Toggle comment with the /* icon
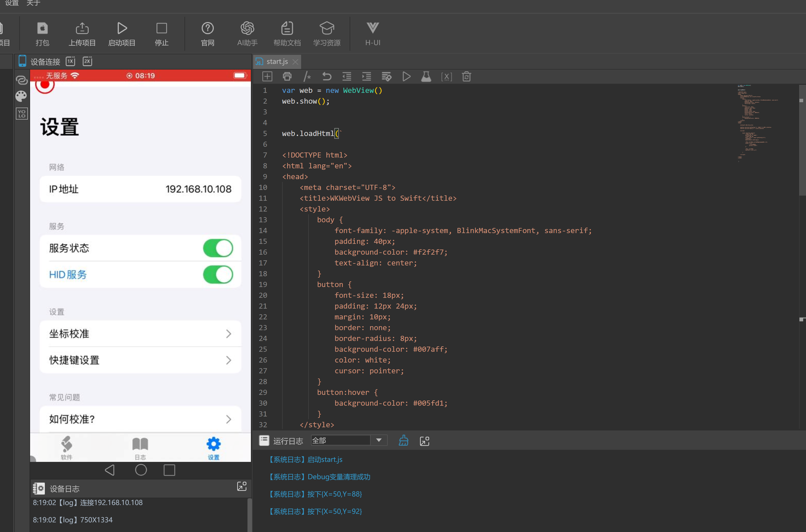This screenshot has width=806, height=532. [x=307, y=76]
